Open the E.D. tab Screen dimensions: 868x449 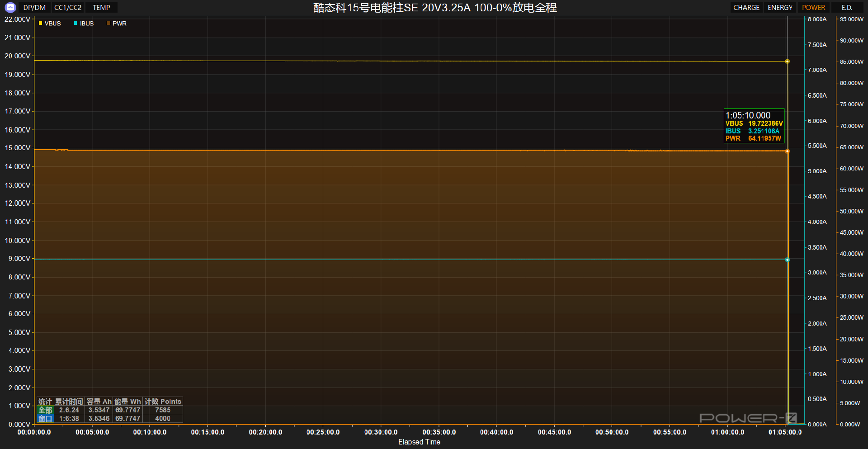[x=847, y=8]
